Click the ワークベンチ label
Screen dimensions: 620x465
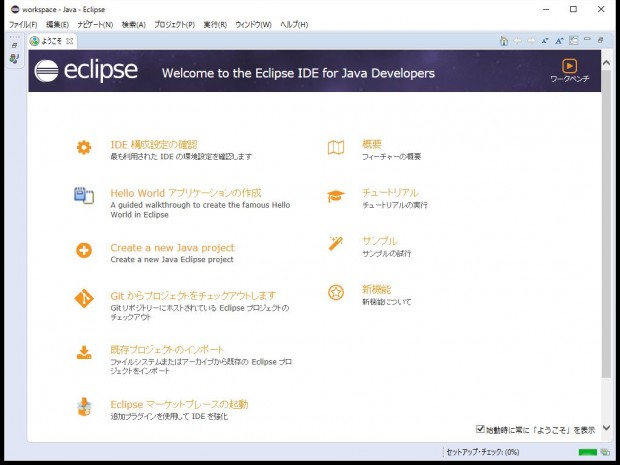tap(569, 79)
